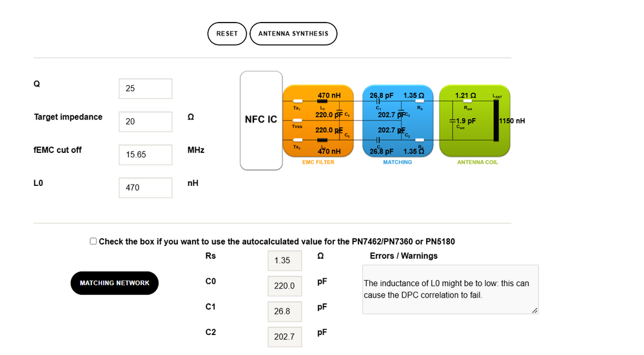Click the Matching Network button
This screenshot has width=644, height=355.
114,283
